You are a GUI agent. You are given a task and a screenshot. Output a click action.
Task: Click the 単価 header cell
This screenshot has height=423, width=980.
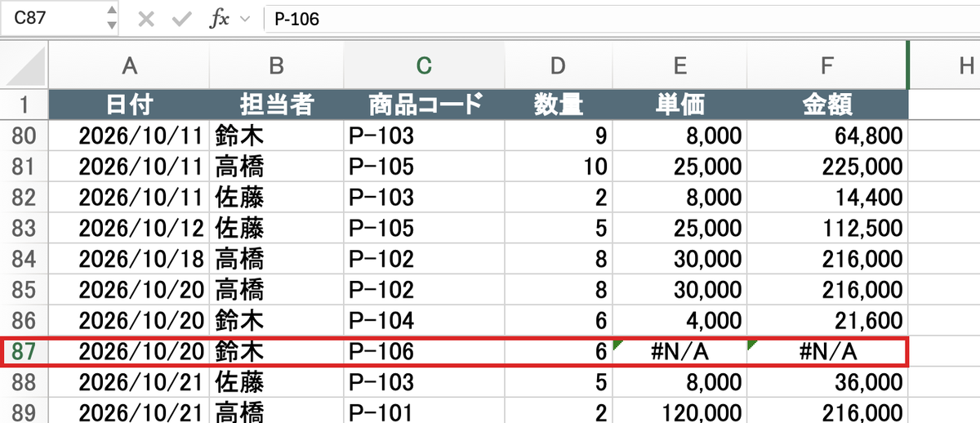(x=679, y=105)
